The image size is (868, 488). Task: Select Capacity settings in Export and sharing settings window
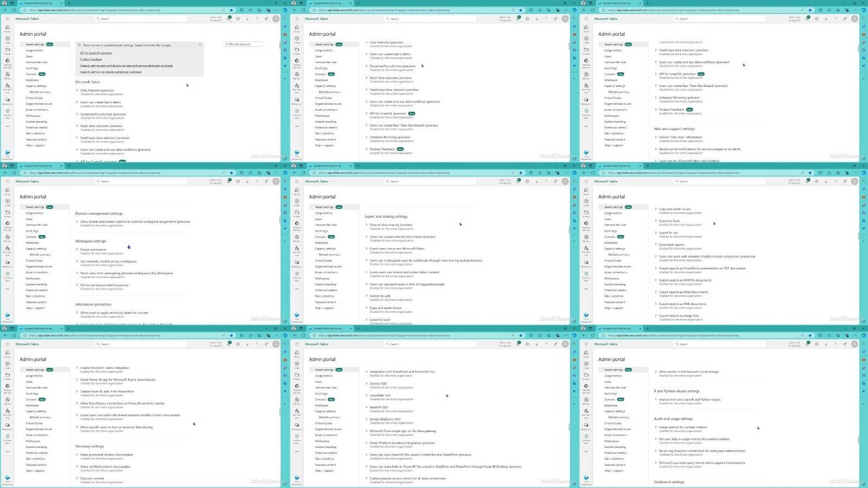(x=325, y=249)
